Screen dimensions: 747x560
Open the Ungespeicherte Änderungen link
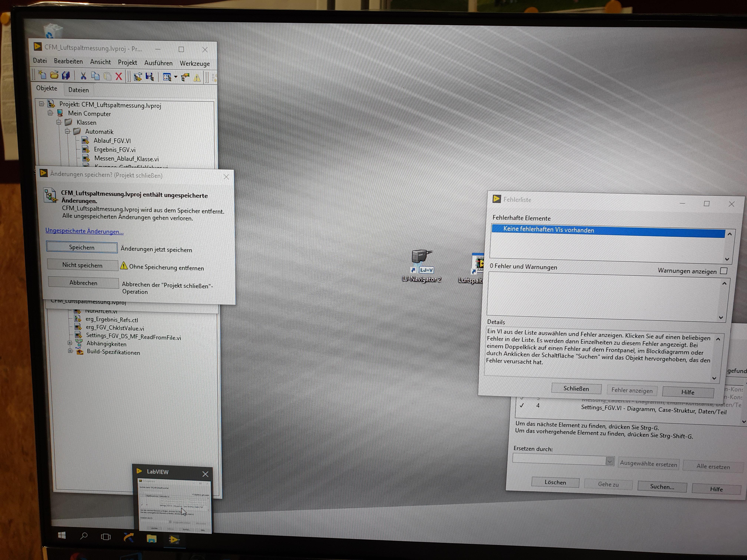pyautogui.click(x=84, y=231)
